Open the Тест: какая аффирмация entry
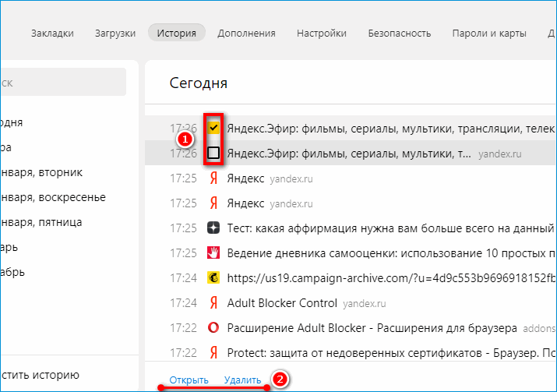 coord(391,228)
